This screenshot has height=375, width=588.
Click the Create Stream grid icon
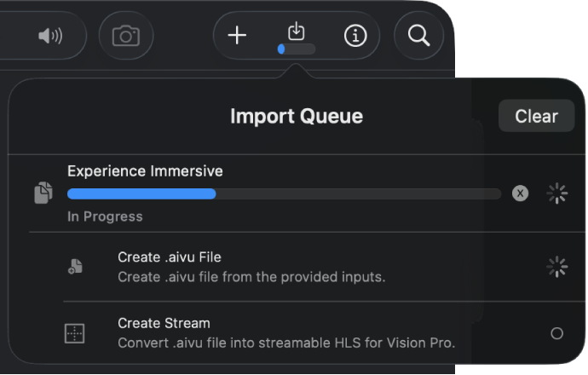[75, 333]
